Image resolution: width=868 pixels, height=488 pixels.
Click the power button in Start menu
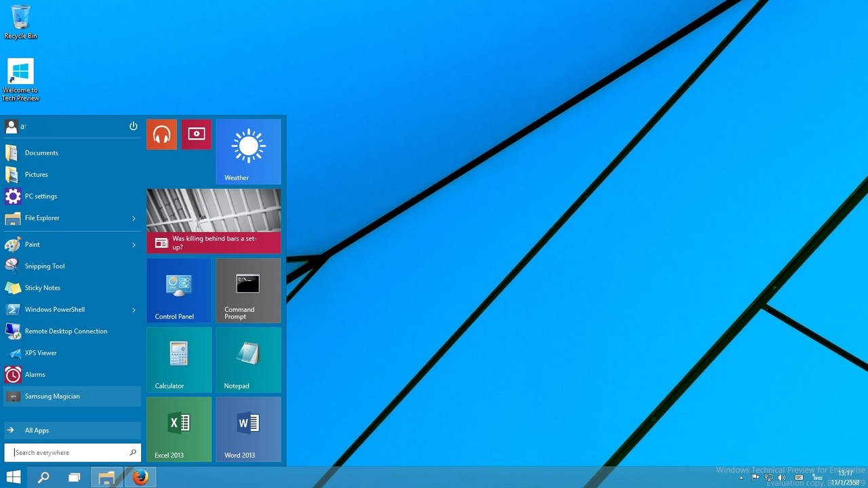point(133,126)
